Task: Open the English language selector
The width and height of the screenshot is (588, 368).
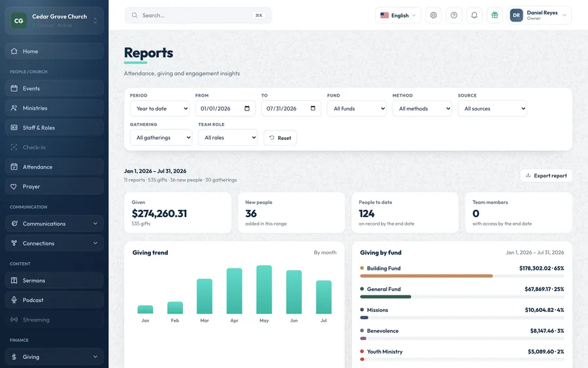Action: tap(398, 16)
